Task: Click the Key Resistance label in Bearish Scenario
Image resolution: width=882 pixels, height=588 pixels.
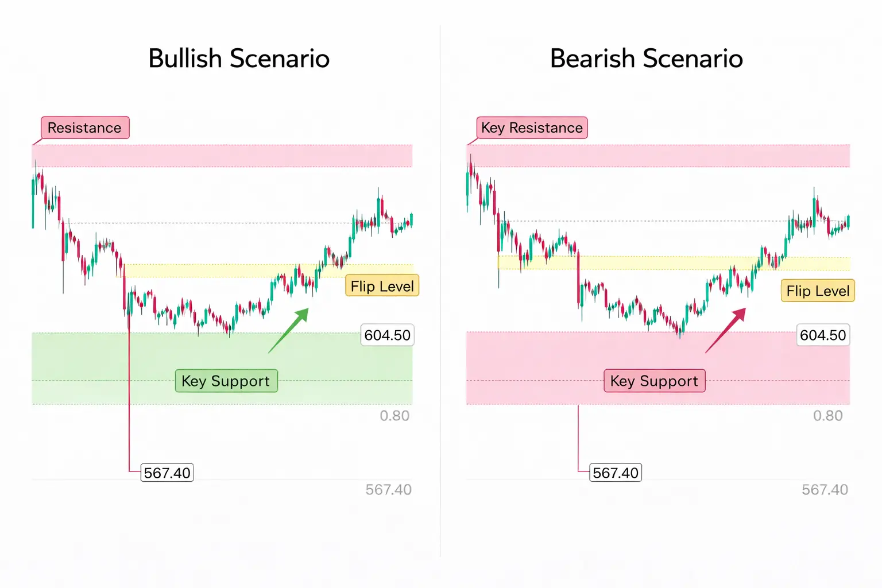Action: (x=532, y=127)
